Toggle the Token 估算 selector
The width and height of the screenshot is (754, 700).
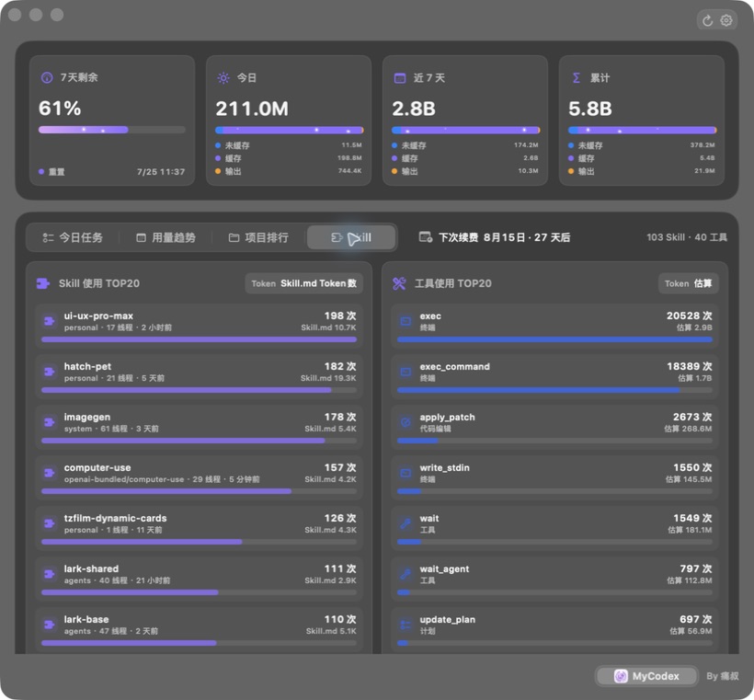click(x=688, y=283)
